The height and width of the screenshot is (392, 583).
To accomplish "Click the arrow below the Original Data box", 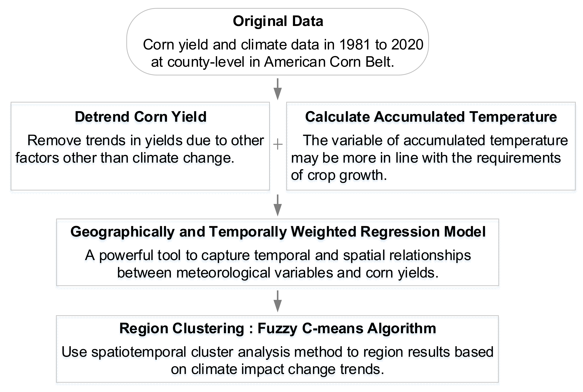I will (278, 89).
